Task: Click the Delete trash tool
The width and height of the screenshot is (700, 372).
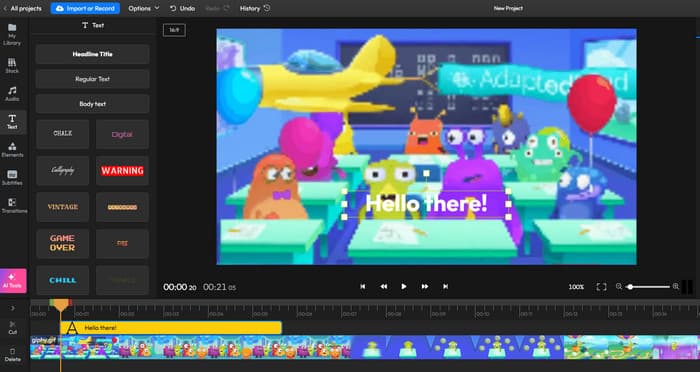Action: click(x=12, y=355)
